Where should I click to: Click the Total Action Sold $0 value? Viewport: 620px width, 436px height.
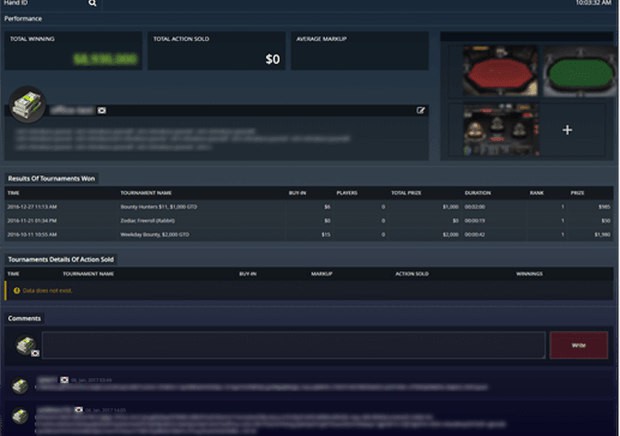[x=273, y=59]
